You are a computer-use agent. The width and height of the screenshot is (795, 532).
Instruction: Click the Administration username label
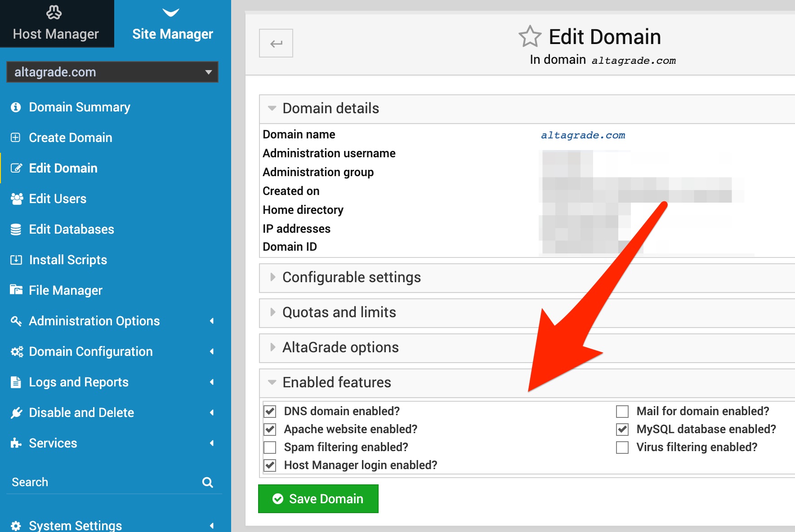329,153
